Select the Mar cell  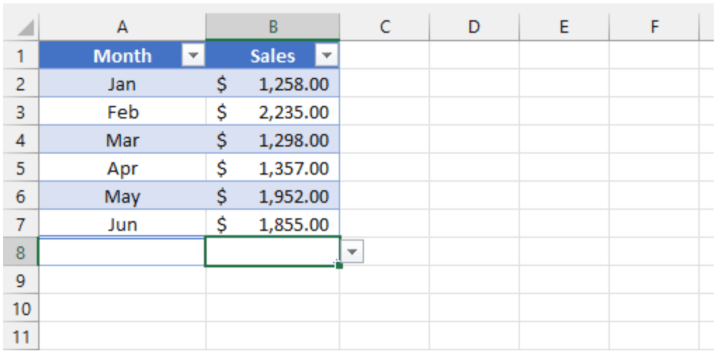[x=122, y=140]
